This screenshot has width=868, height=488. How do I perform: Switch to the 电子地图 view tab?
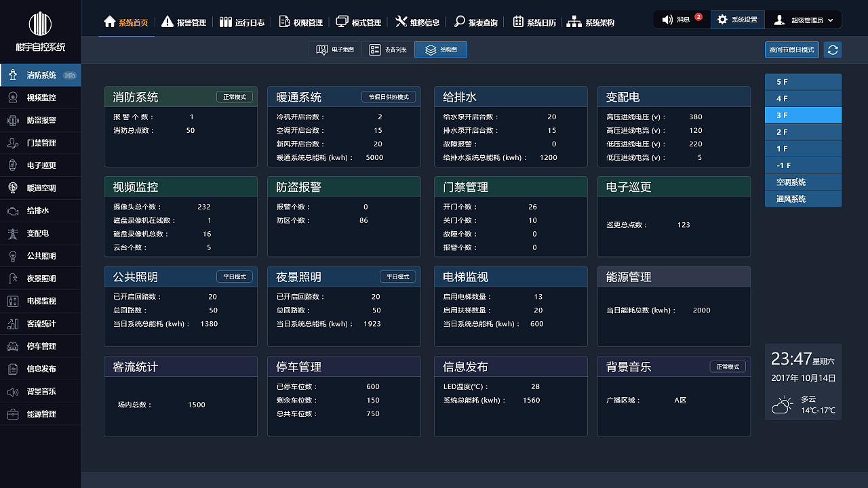[x=335, y=49]
